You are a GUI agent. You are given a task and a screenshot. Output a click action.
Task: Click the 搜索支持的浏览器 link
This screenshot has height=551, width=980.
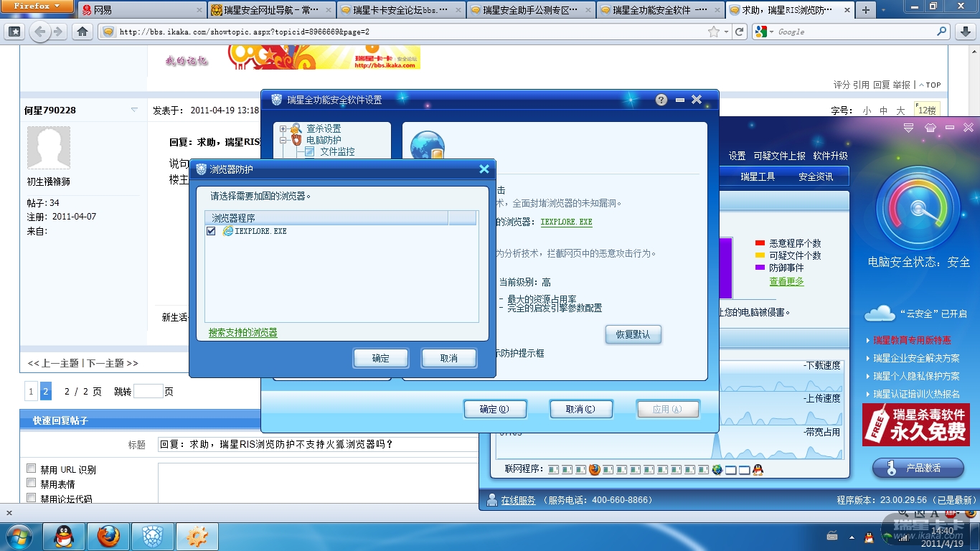pos(242,333)
